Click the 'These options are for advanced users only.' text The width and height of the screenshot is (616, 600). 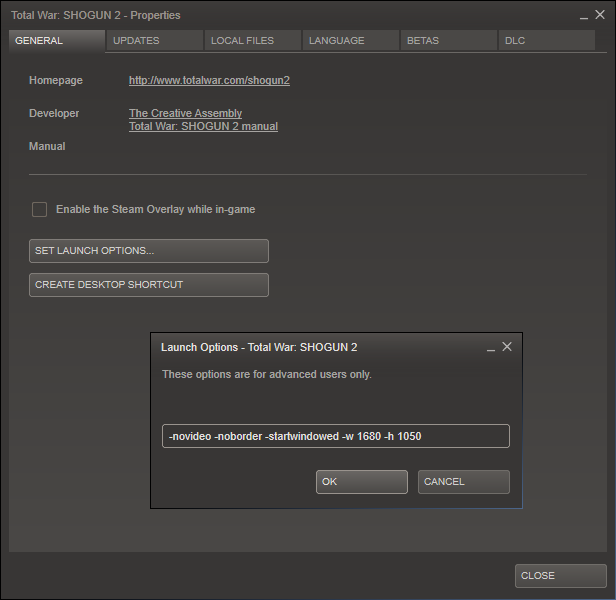pos(267,374)
